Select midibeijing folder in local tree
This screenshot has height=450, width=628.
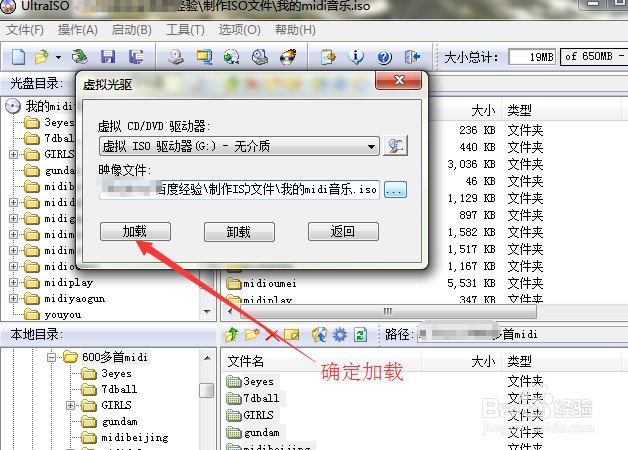(x=135, y=438)
